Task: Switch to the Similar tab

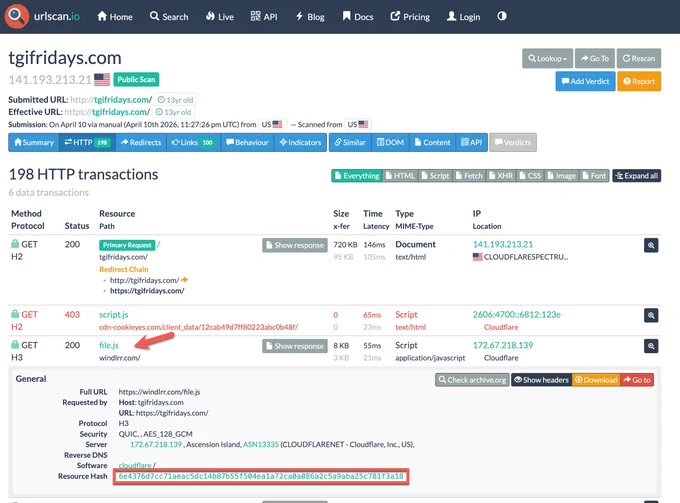Action: [350, 142]
